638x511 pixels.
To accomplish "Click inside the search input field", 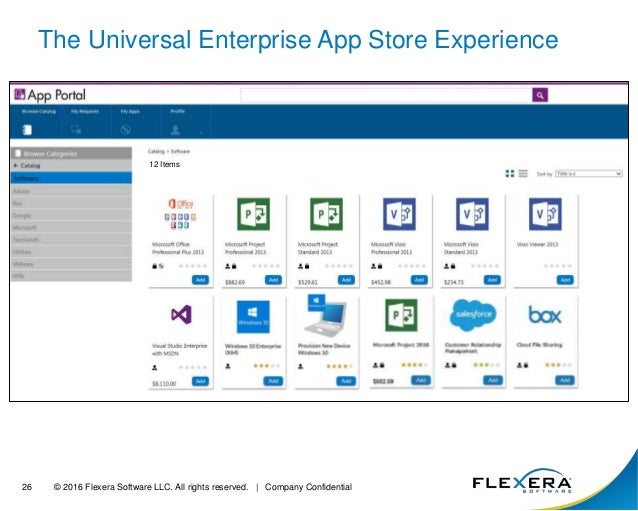I will (x=386, y=95).
